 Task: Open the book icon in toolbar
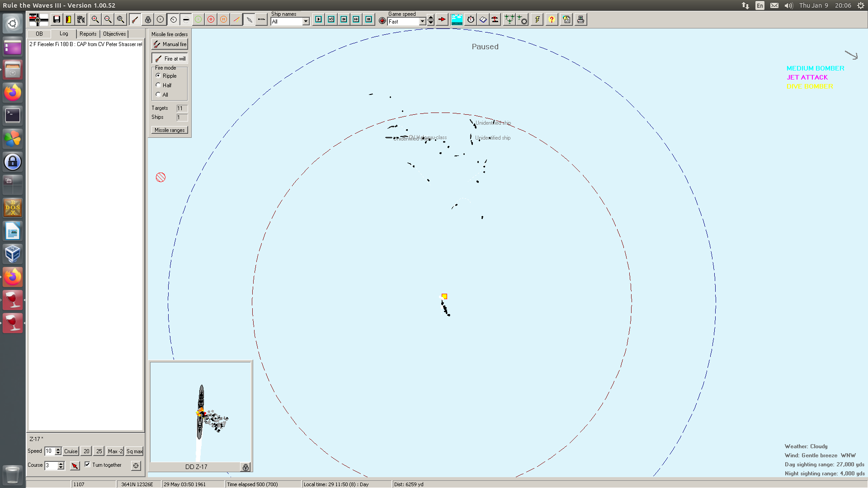click(x=483, y=19)
